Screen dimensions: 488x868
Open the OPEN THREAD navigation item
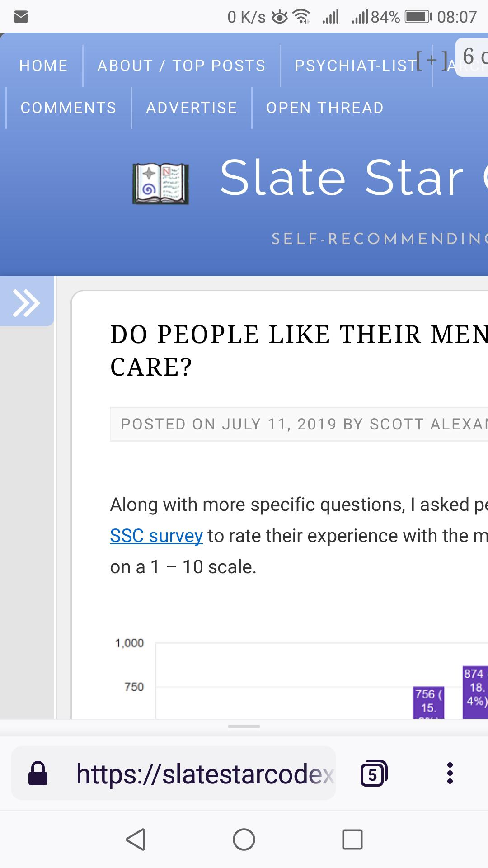point(325,108)
